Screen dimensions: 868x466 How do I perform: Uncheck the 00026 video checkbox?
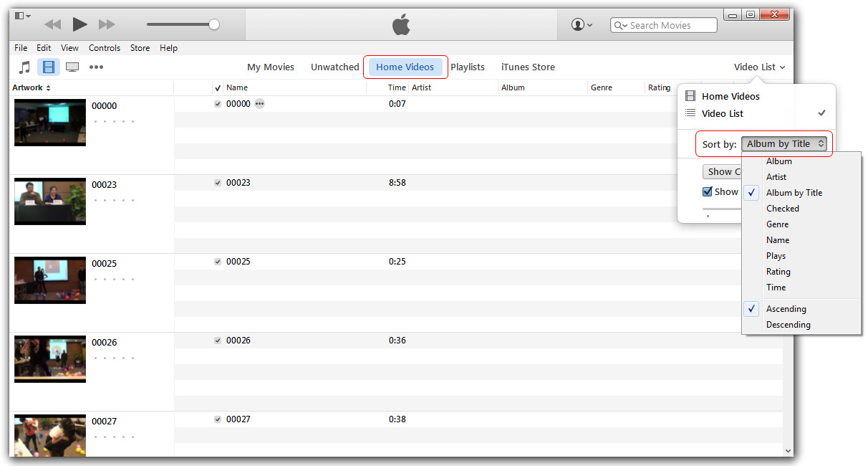click(x=218, y=341)
